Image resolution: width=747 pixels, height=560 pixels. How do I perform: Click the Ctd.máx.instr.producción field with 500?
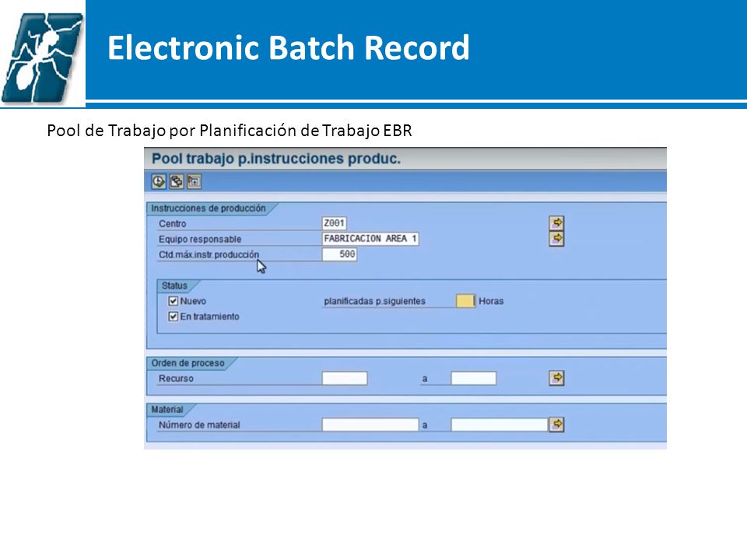(340, 254)
